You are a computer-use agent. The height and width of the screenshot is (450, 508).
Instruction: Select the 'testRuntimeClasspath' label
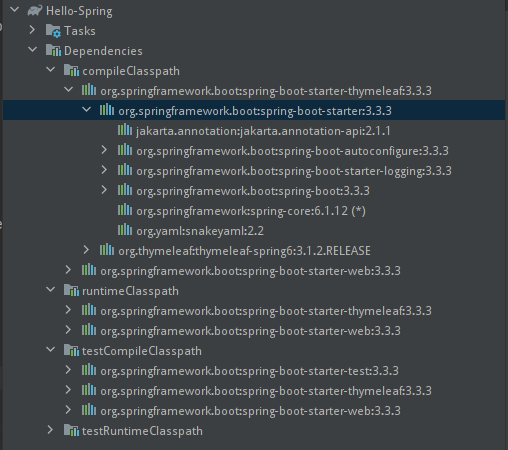(x=142, y=431)
